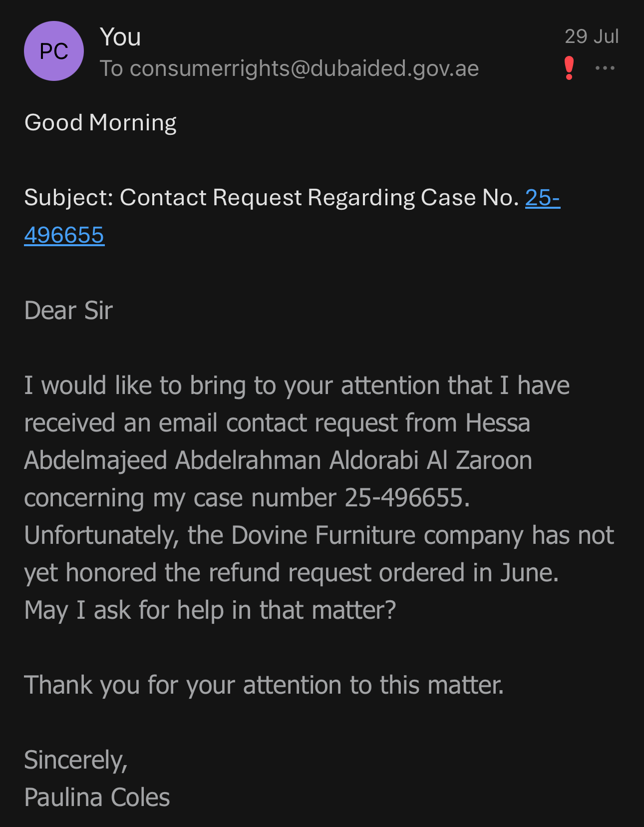The image size is (644, 827).
Task: Tap the sender name "You"
Action: [x=120, y=37]
